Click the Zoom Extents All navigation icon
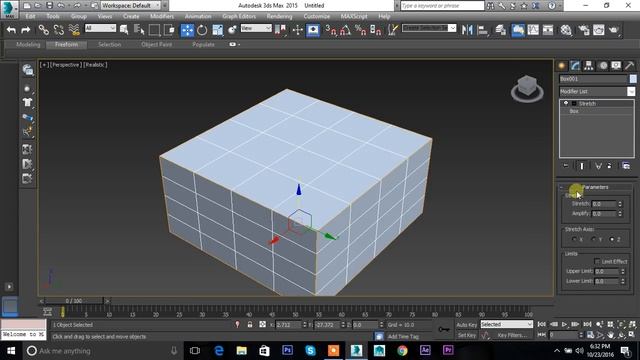 click(632, 324)
